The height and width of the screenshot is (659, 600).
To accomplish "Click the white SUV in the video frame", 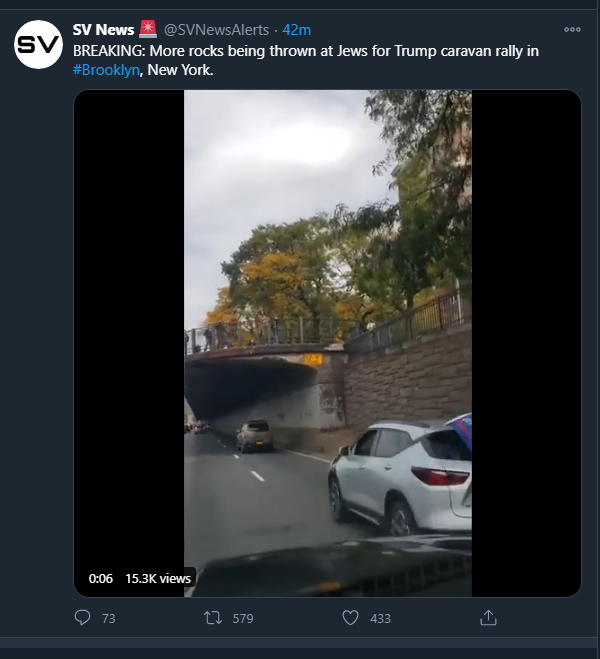I will pyautogui.click(x=400, y=477).
